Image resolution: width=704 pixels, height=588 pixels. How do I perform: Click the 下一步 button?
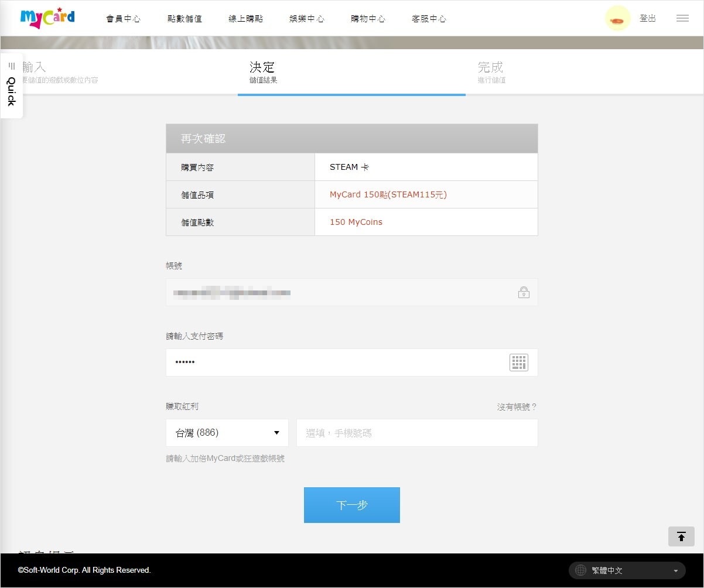[x=352, y=505]
